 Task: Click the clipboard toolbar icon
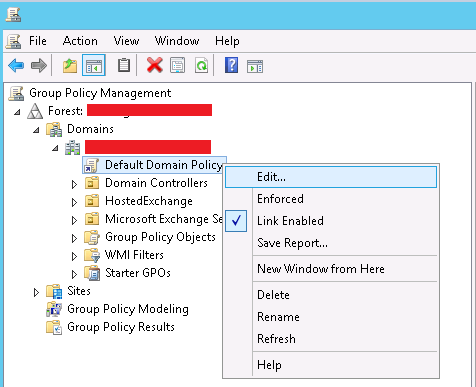pos(124,65)
